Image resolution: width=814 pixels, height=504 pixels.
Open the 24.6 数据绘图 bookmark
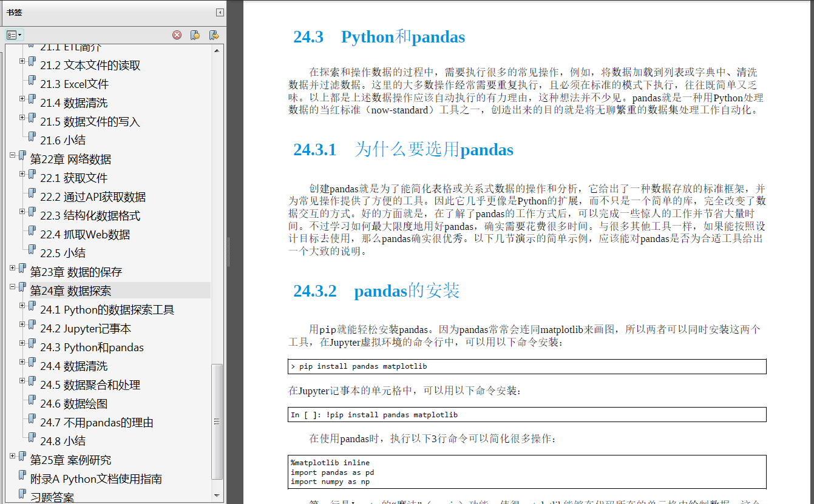tap(74, 404)
